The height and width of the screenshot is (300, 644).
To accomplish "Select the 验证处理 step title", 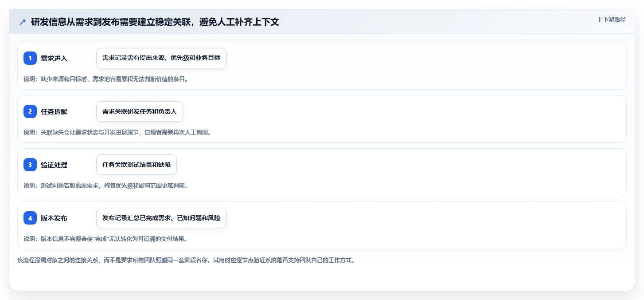I will [x=54, y=165].
